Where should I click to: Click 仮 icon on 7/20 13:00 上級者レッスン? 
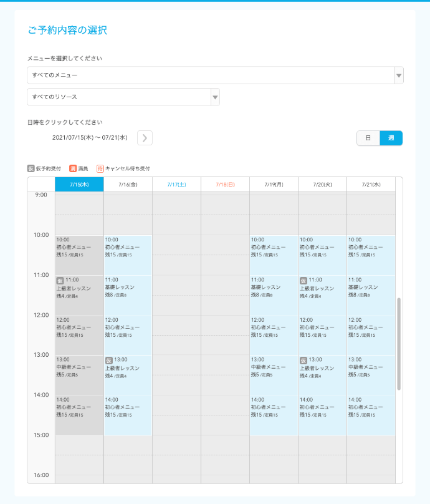(303, 361)
